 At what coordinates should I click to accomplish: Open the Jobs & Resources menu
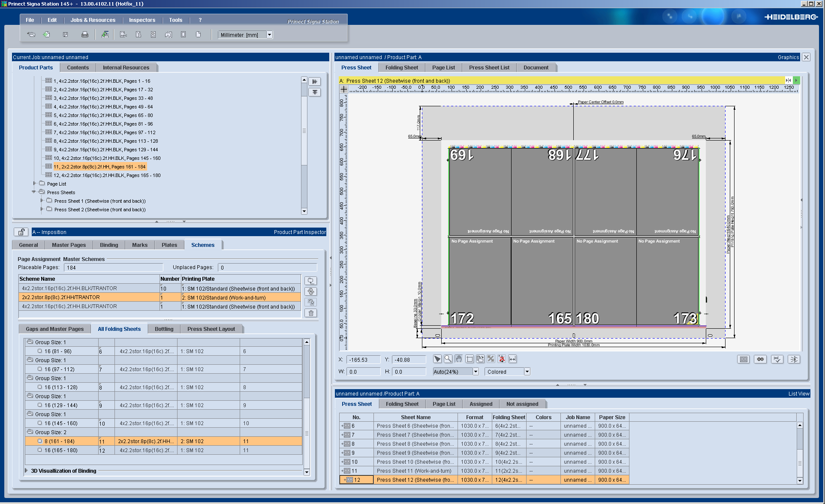pyautogui.click(x=93, y=20)
